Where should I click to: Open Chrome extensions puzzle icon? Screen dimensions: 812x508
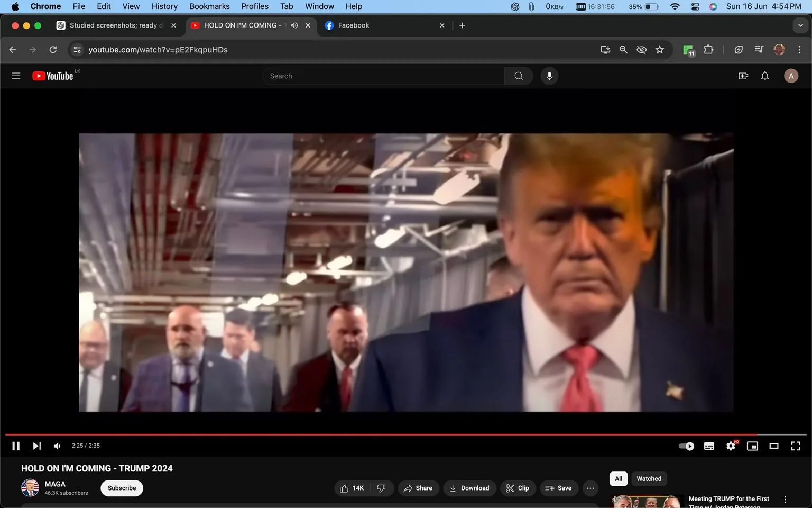coord(708,49)
